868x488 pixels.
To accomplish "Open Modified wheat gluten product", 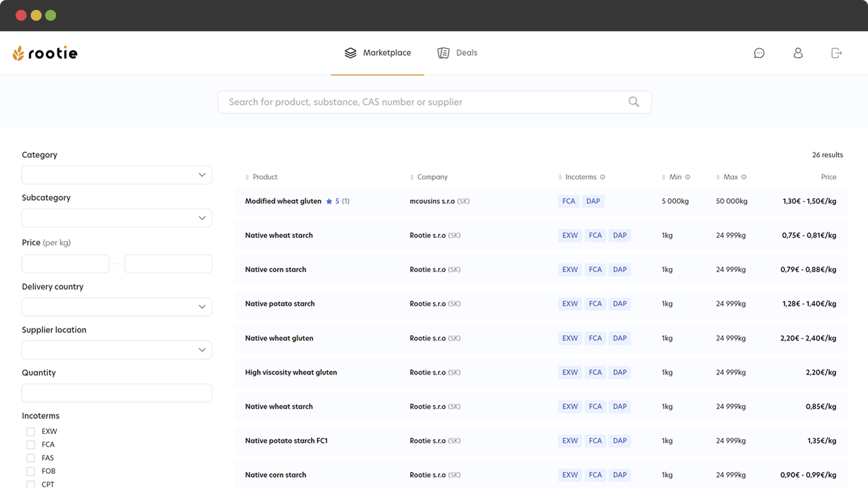I will (283, 201).
